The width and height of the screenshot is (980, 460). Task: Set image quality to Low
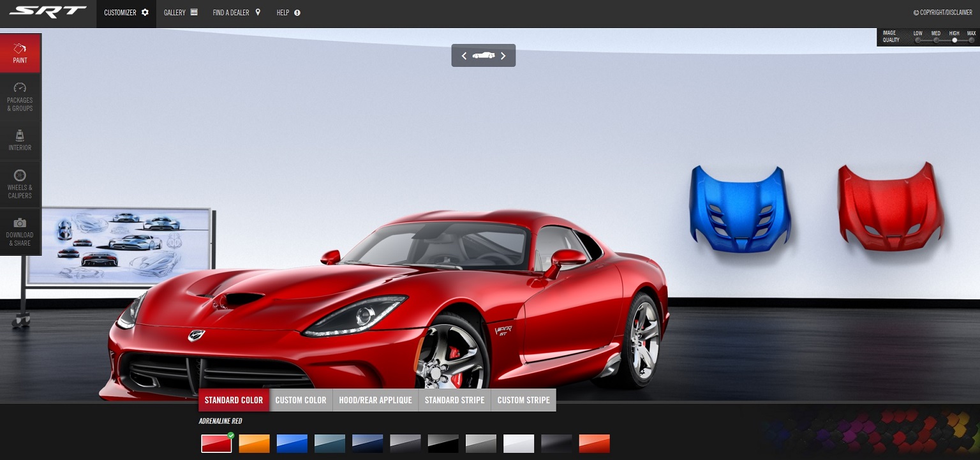point(917,40)
